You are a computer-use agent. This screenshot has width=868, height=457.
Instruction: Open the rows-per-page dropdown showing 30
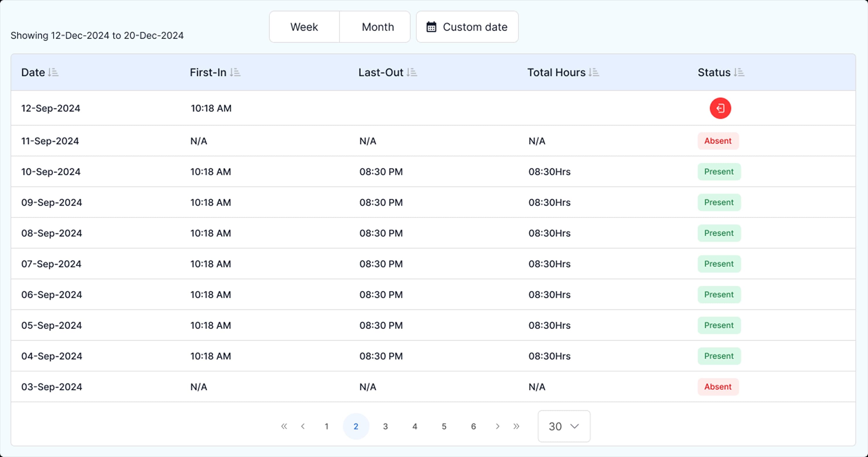[563, 426]
